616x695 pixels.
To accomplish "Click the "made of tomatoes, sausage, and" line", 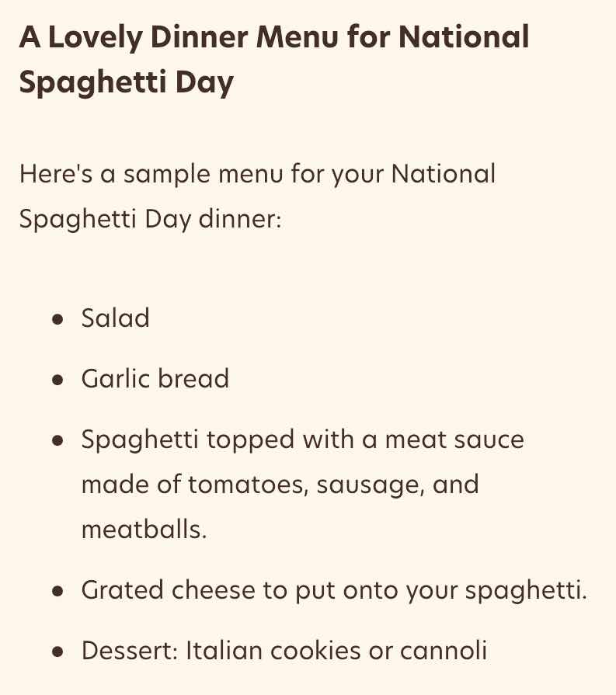I will (x=280, y=485).
